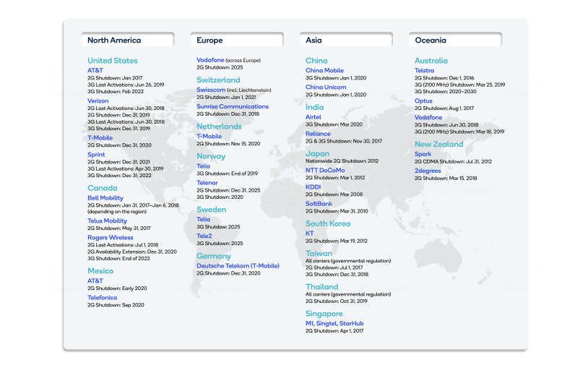Image resolution: width=588 pixels, height=368 pixels.
Task: Click M1, Singtel, StarHub entry
Action: 334,323
